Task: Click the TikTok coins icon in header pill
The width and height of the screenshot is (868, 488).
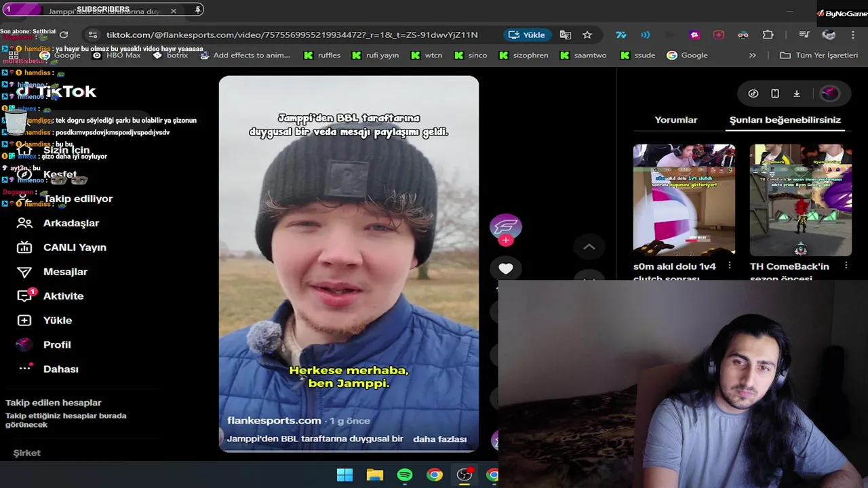Action: click(x=753, y=94)
